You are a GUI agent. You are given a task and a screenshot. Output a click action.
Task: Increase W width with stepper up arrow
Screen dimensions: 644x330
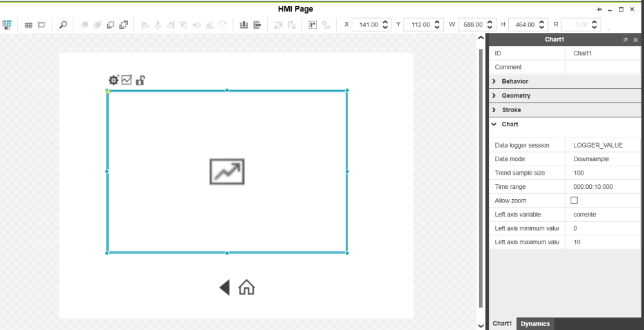click(489, 22)
